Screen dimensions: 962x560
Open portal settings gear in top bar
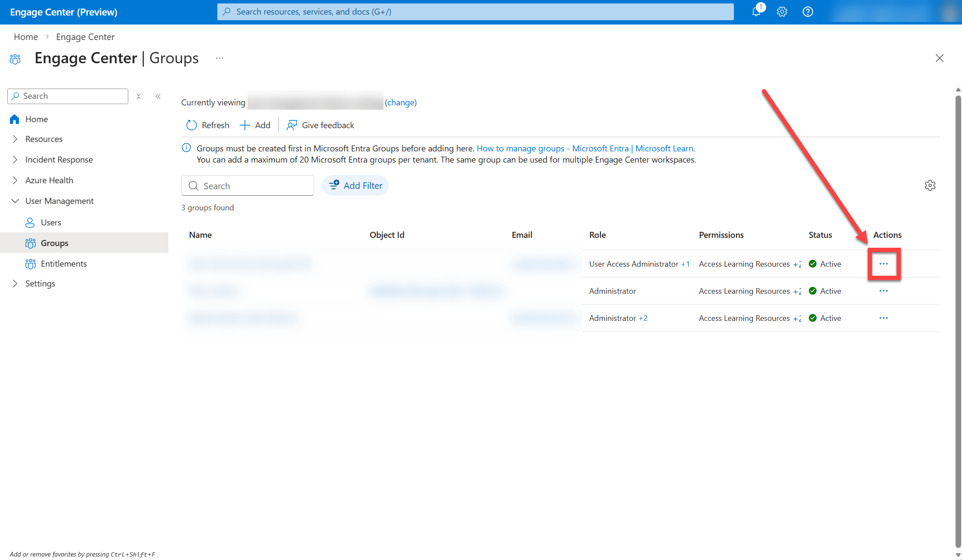782,12
